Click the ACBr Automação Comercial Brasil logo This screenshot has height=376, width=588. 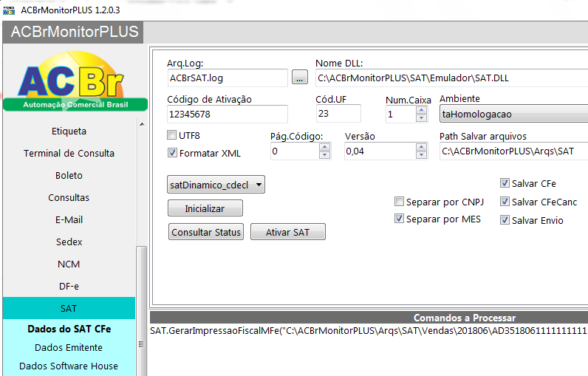(75, 81)
